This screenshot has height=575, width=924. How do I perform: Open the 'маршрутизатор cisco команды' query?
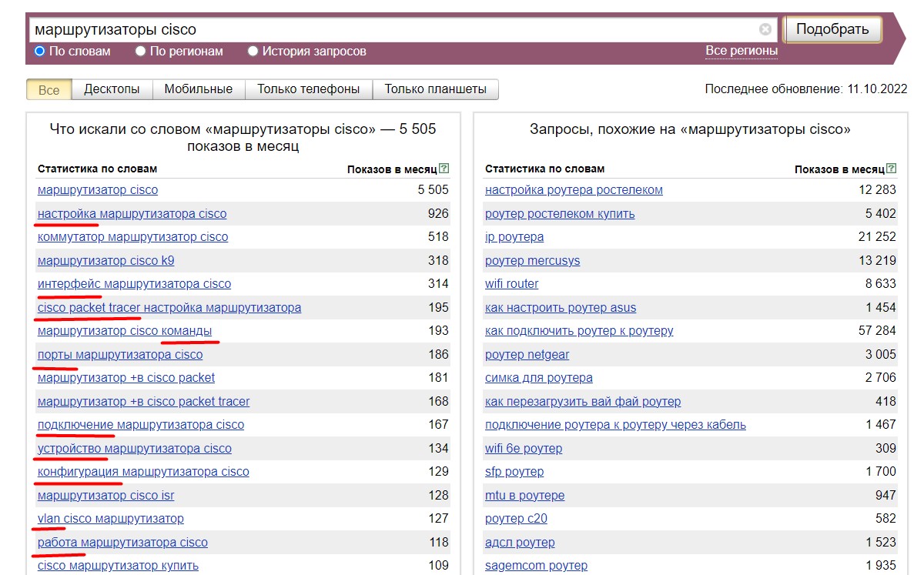tap(125, 331)
